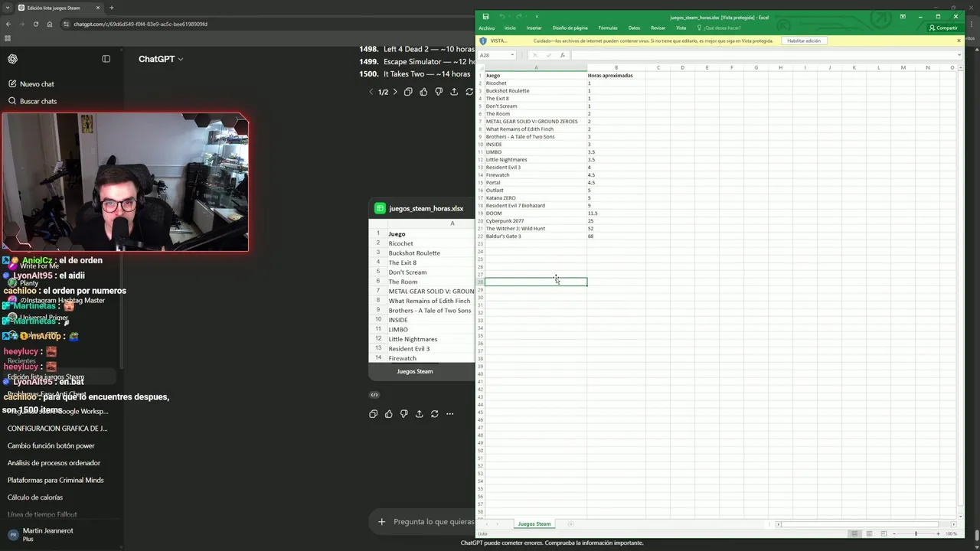Open the more options ellipsis under the response
This screenshot has height=551, width=980.
[450, 414]
